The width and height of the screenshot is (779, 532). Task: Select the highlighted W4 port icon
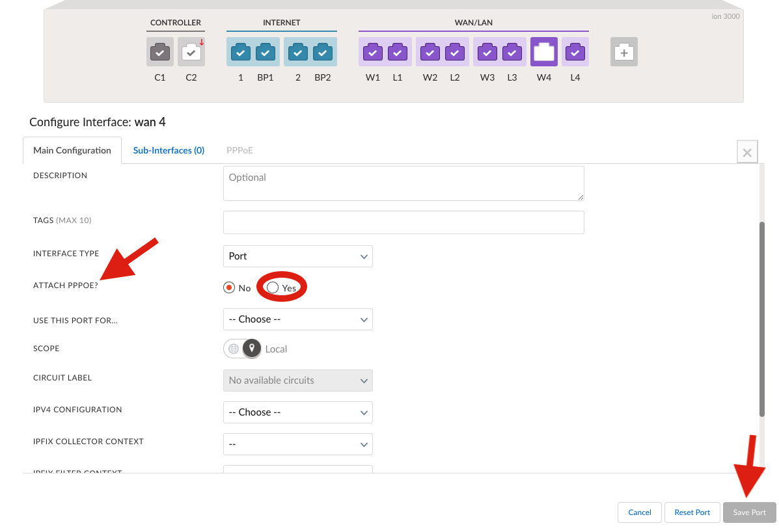click(x=544, y=52)
